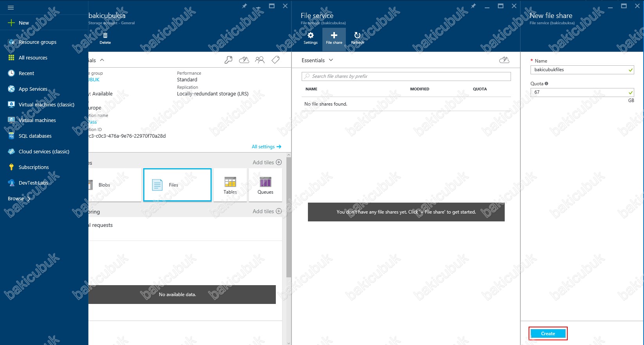Screen dimensions: 644x345
Task: Pin the File service blade
Action: (473, 6)
